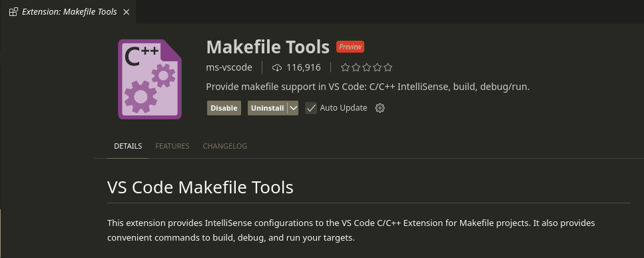
Task: Click the 116,916 install count
Action: (x=304, y=67)
